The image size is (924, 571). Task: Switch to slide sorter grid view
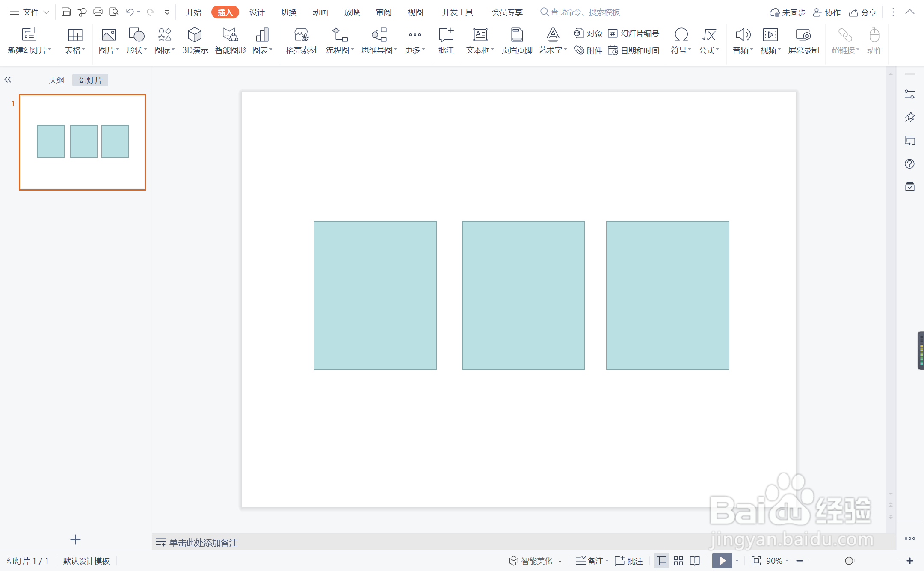coord(678,561)
